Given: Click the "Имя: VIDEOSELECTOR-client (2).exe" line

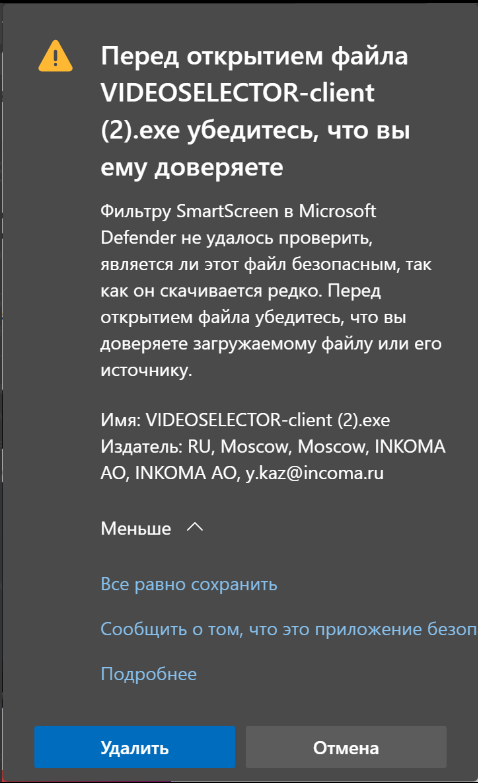Looking at the screenshot, I should [x=245, y=419].
